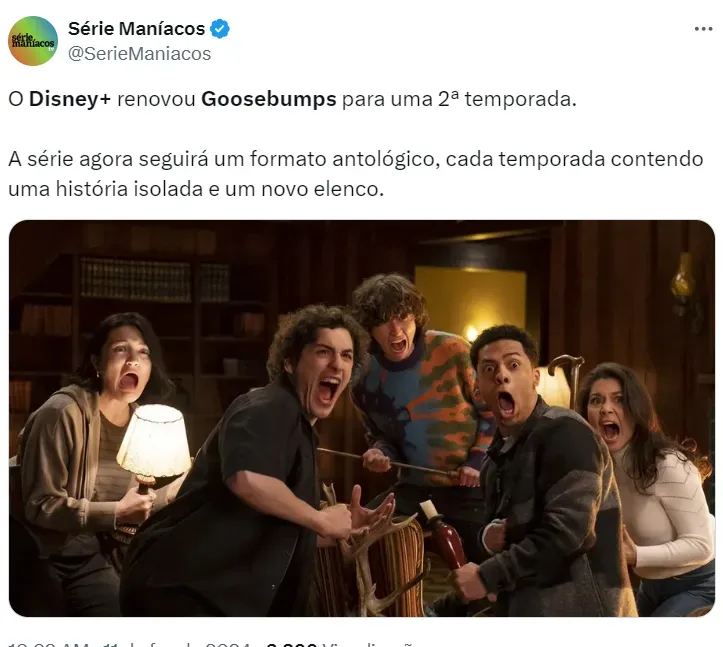
Task: Click the Série Maníacos display name
Action: 136,29
